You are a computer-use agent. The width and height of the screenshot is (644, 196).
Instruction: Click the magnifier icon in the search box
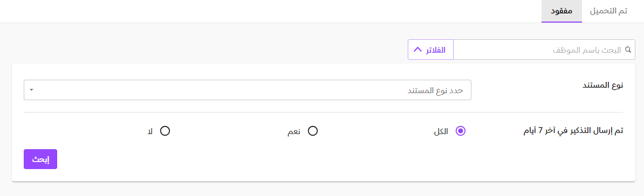click(628, 50)
